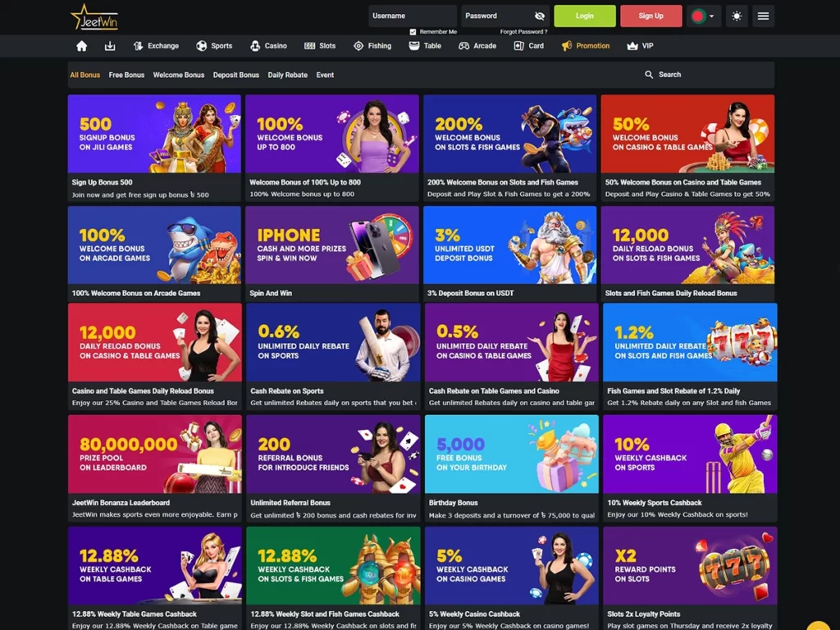Select the Welcome Bonus filter tab
840x630 pixels.
point(179,75)
